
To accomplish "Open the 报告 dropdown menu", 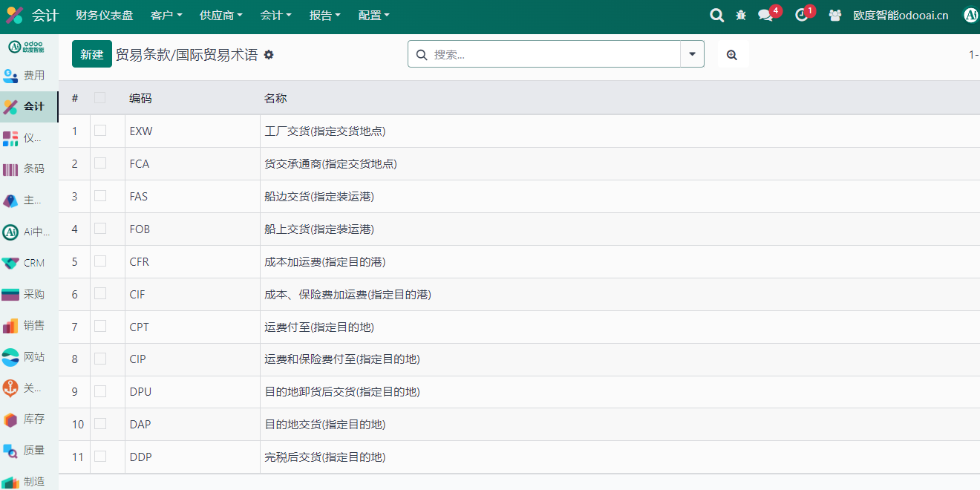I will coord(325,16).
